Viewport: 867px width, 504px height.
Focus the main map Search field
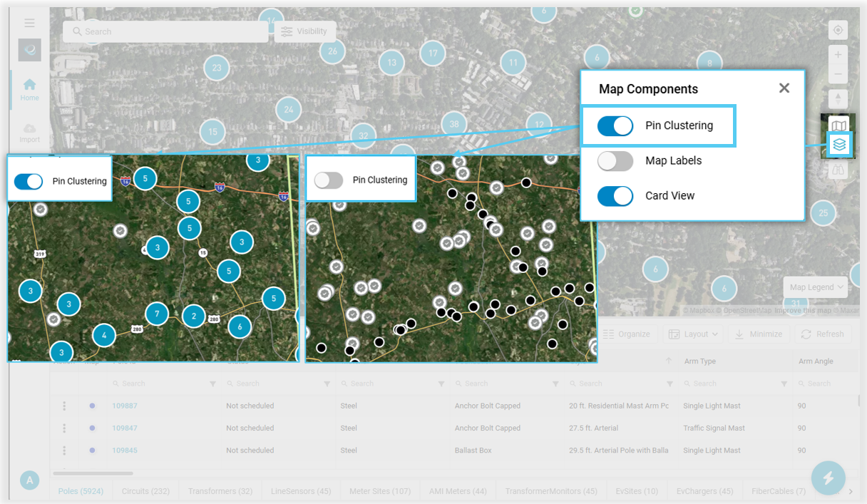[165, 31]
